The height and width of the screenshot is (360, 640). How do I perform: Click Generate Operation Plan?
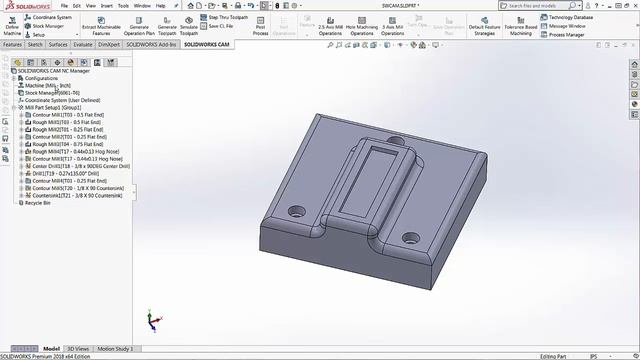click(x=139, y=26)
